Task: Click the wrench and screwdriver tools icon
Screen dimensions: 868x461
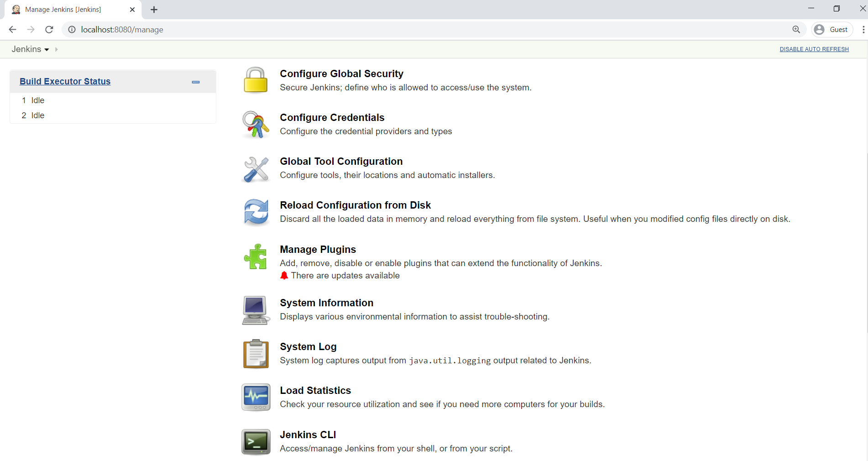Action: pos(256,169)
